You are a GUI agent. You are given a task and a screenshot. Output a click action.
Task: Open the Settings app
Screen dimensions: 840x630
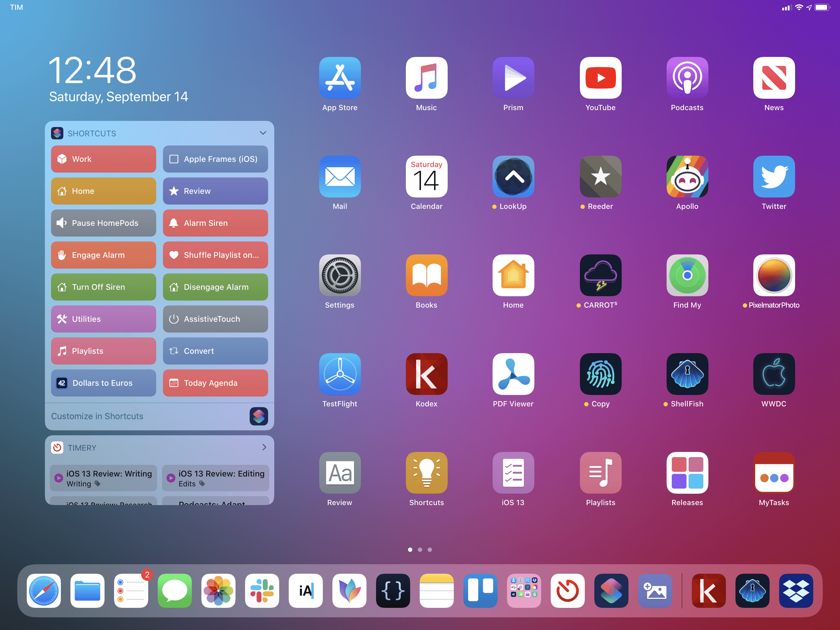click(340, 276)
